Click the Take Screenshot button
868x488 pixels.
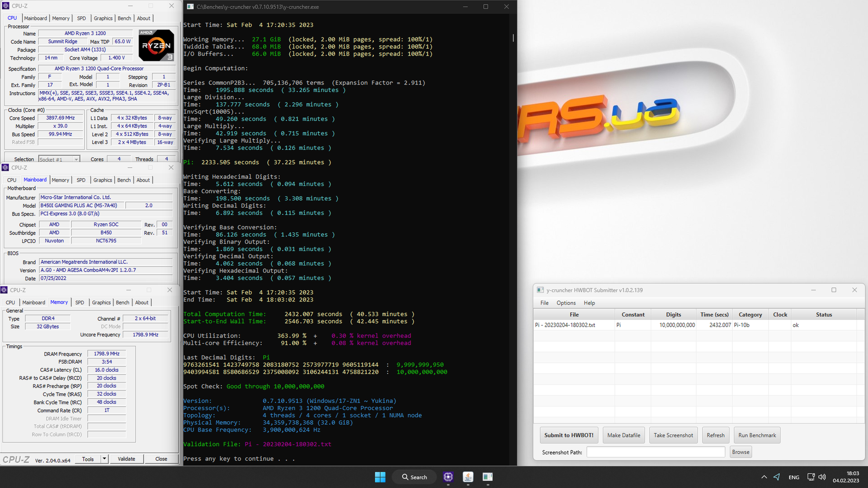point(673,435)
